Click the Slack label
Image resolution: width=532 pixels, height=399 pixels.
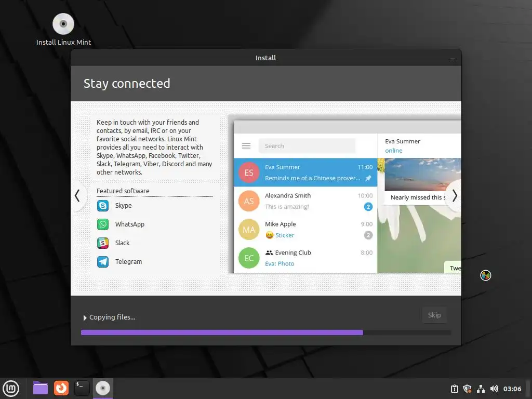pos(122,243)
